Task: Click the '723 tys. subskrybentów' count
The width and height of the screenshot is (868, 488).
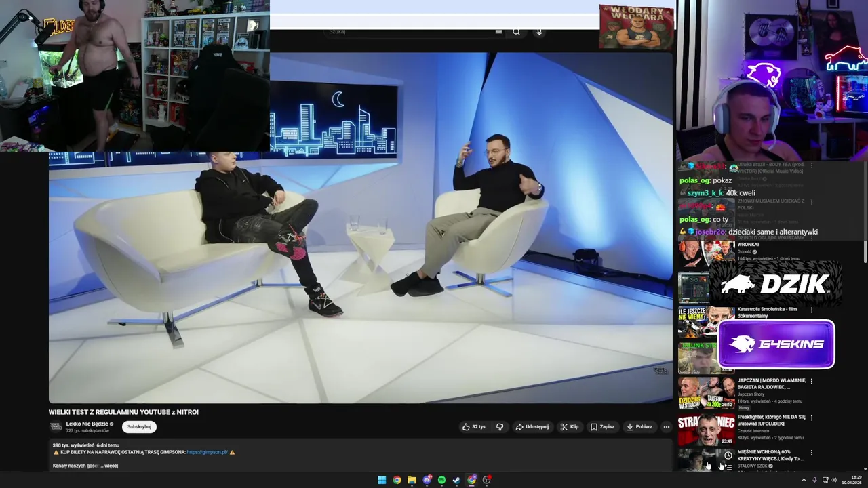Action: (x=87, y=431)
